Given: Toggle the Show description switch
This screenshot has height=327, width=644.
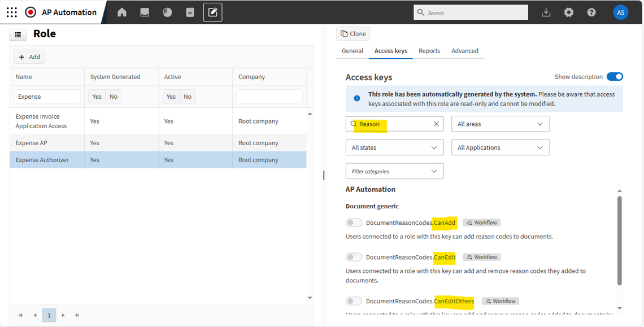Looking at the screenshot, I should (x=615, y=77).
